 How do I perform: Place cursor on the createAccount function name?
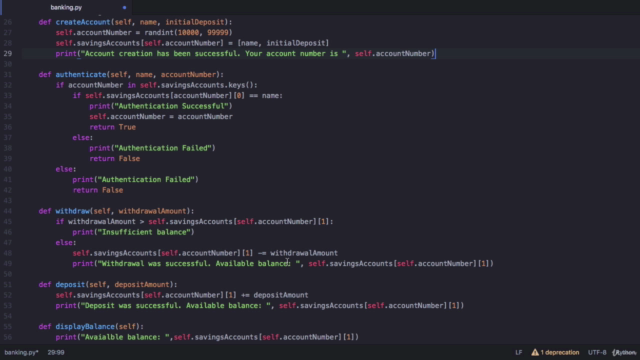point(83,22)
